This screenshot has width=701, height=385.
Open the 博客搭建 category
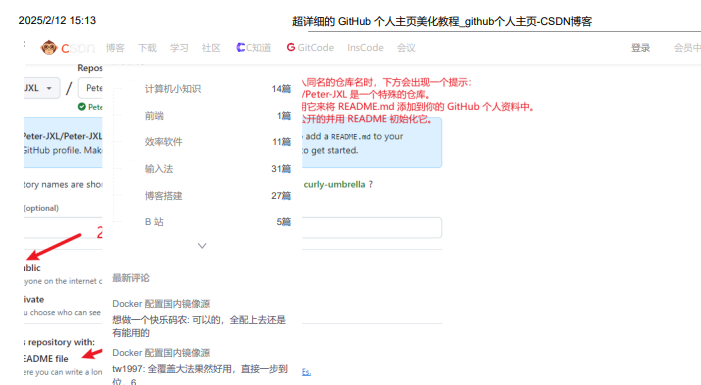tap(163, 196)
